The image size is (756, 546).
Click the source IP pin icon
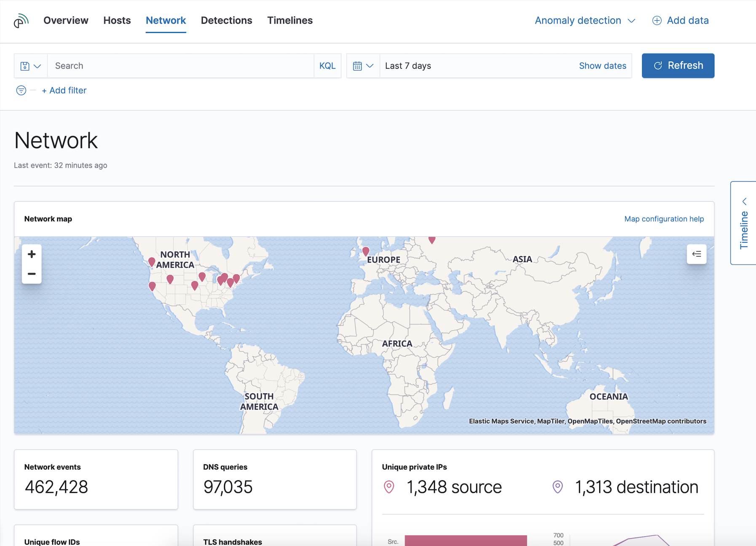(389, 487)
